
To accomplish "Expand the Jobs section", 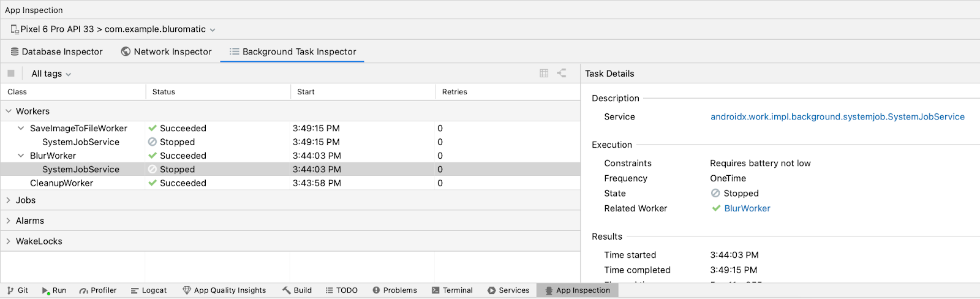I will click(9, 200).
